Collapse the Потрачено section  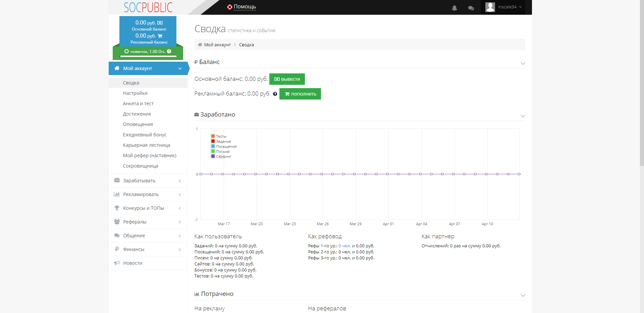click(523, 295)
